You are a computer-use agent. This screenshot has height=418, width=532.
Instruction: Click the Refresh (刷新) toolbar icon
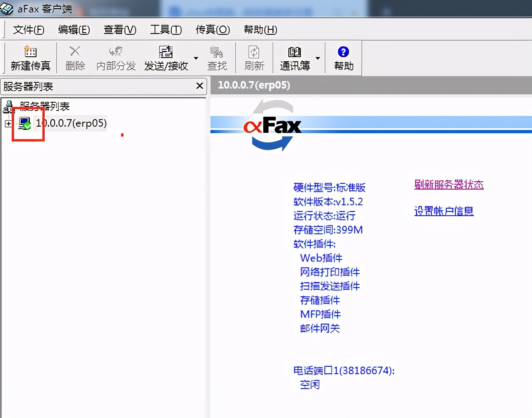254,51
